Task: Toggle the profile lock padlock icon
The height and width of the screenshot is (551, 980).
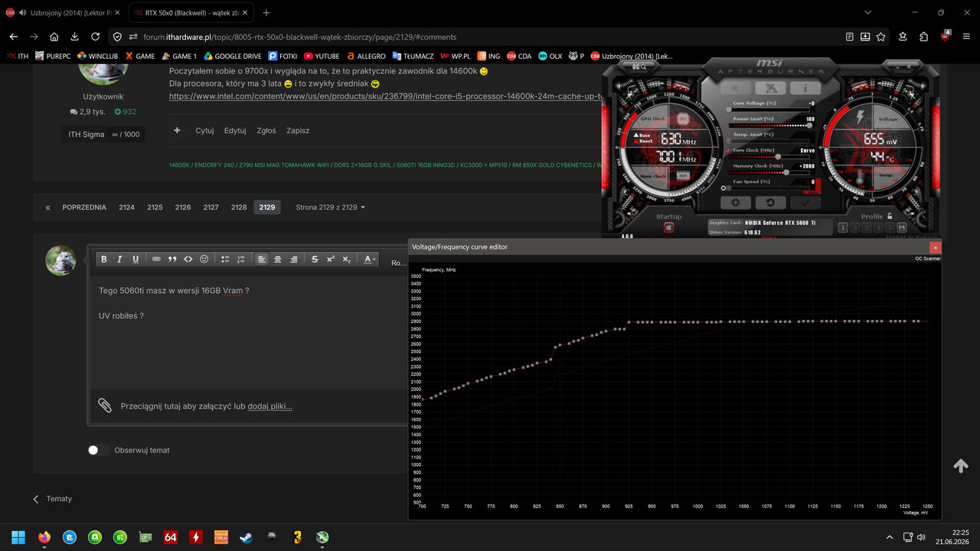Action: 890,217
